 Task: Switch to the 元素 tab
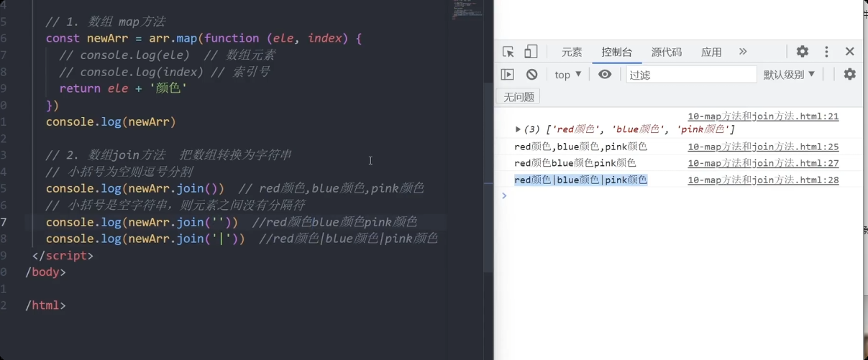pos(572,52)
